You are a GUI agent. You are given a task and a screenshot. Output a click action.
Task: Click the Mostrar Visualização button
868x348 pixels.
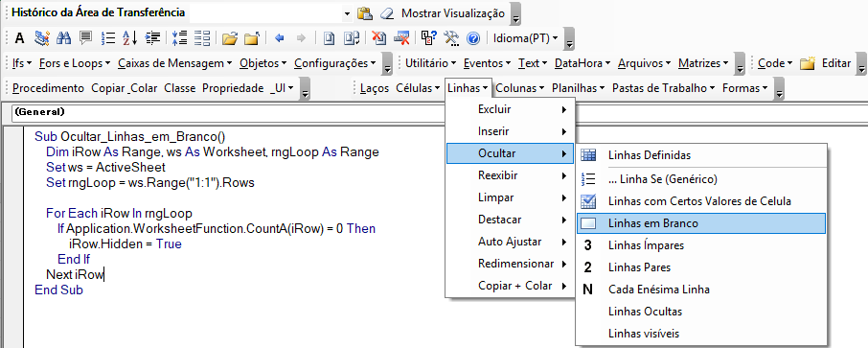[453, 13]
